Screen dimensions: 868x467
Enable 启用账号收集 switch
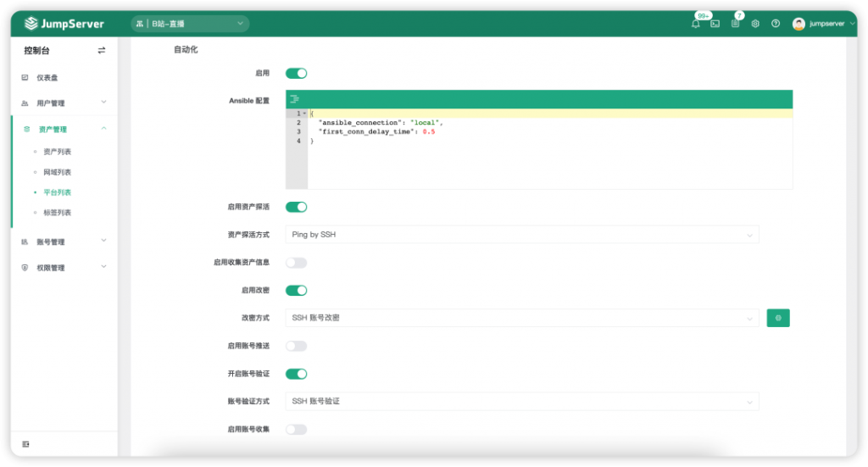pos(296,429)
